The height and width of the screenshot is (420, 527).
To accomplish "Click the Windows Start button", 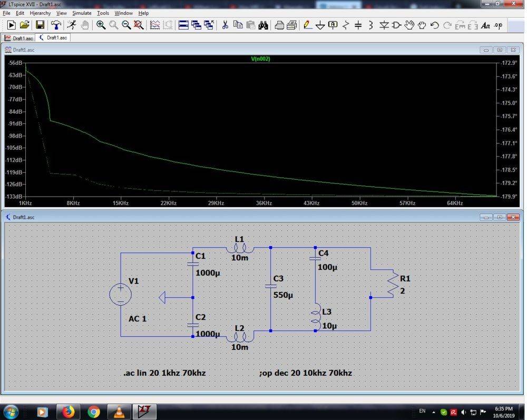I will click(x=11, y=411).
